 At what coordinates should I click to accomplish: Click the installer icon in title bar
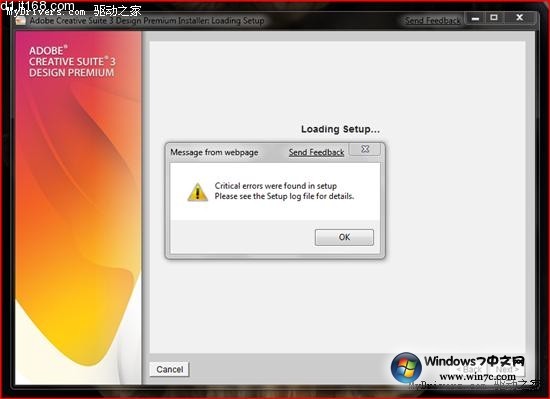pyautogui.click(x=20, y=21)
